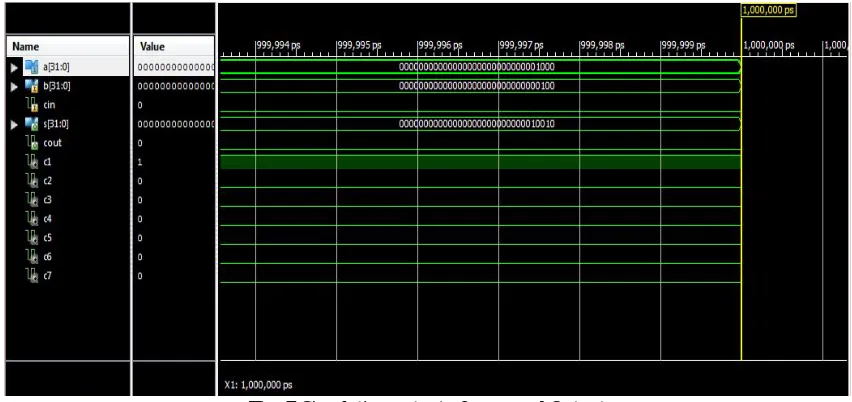Select the c6 signal name
This screenshot has height=402, width=852.
pos(48,257)
